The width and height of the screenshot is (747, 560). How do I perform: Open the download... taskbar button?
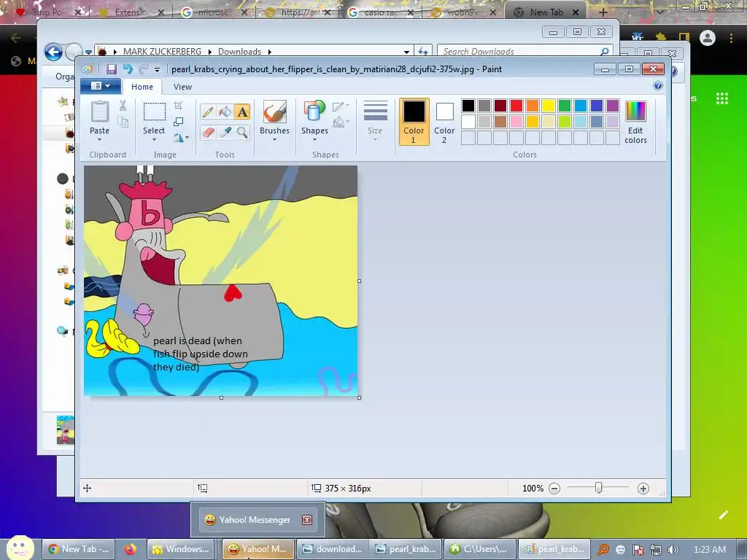[x=333, y=549]
